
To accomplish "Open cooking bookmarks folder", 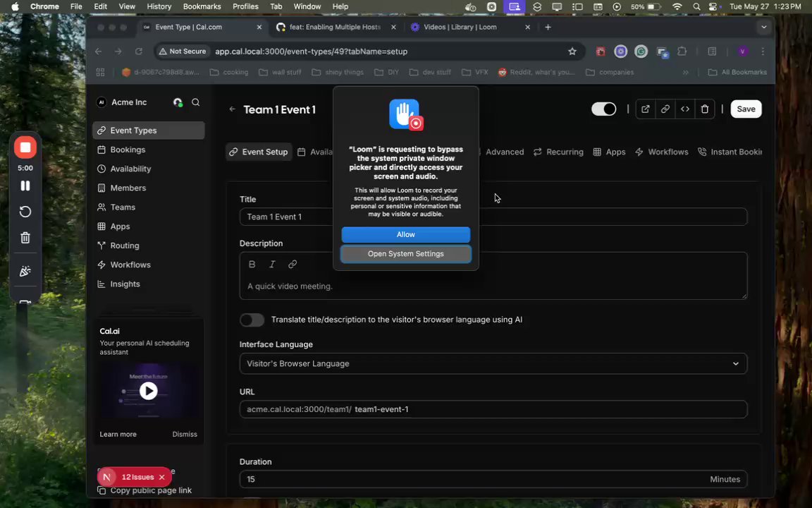I will [229, 72].
